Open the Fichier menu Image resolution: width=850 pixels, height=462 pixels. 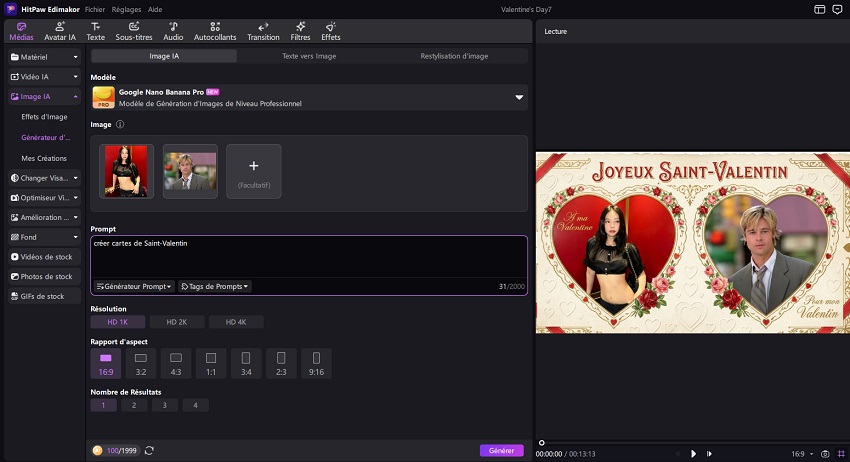tap(96, 8)
